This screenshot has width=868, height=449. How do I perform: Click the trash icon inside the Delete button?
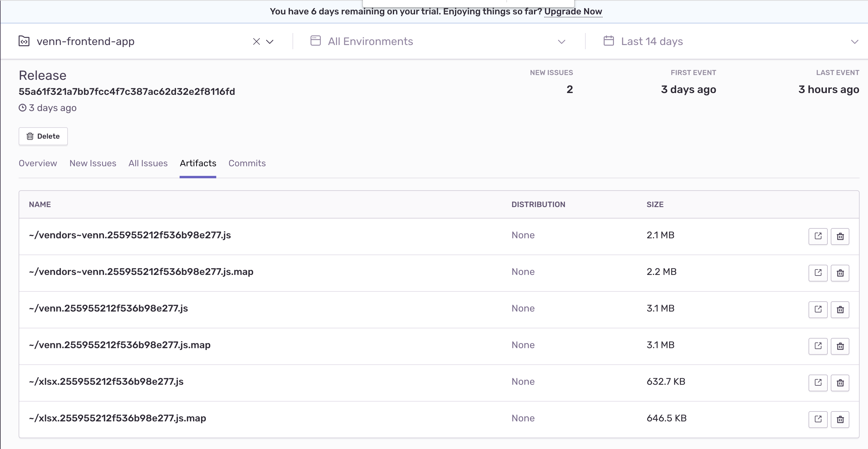click(x=30, y=136)
